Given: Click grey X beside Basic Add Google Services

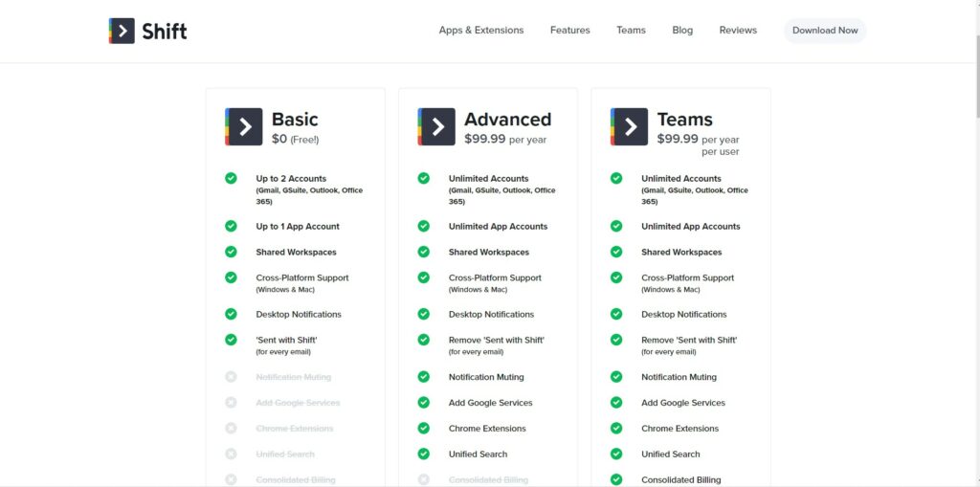Looking at the screenshot, I should click(x=232, y=403).
